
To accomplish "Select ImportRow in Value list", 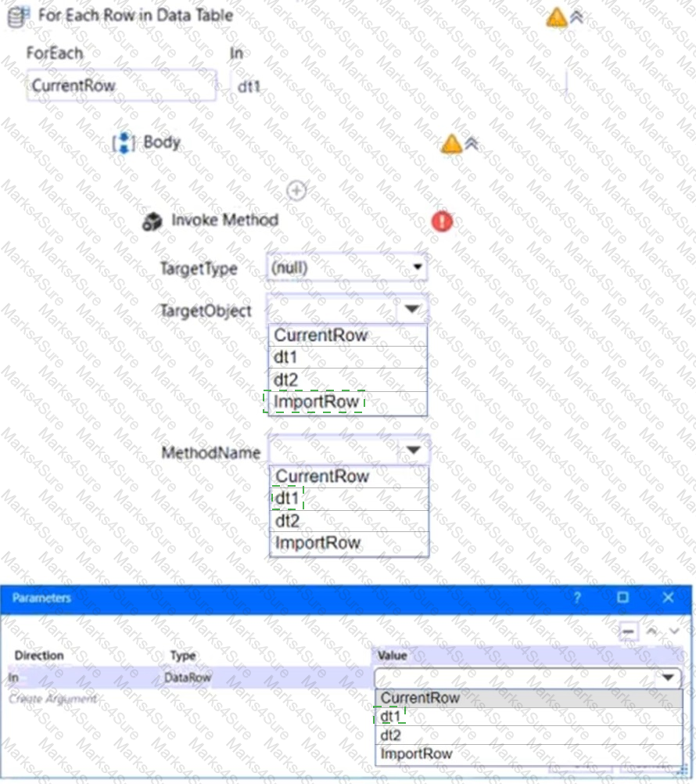I will [x=529, y=754].
